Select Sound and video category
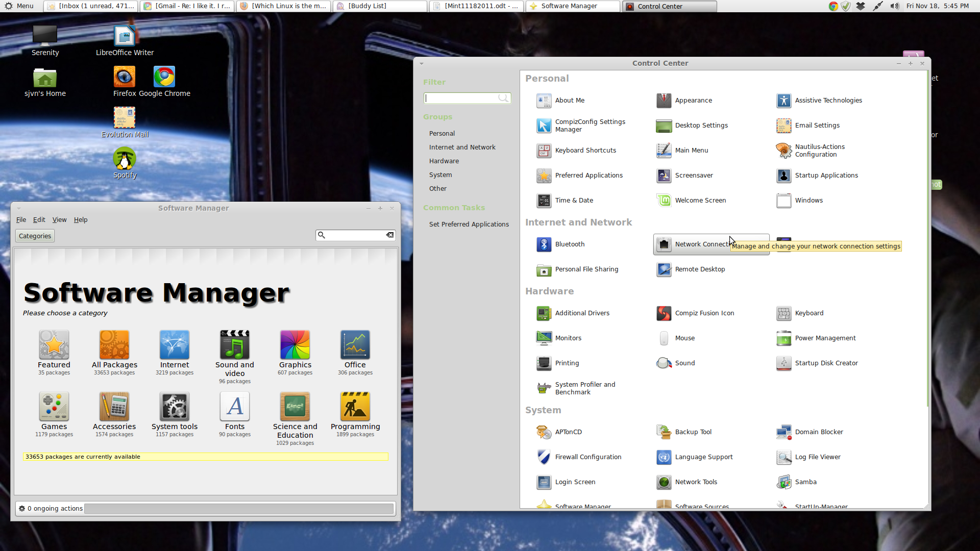 pyautogui.click(x=235, y=357)
